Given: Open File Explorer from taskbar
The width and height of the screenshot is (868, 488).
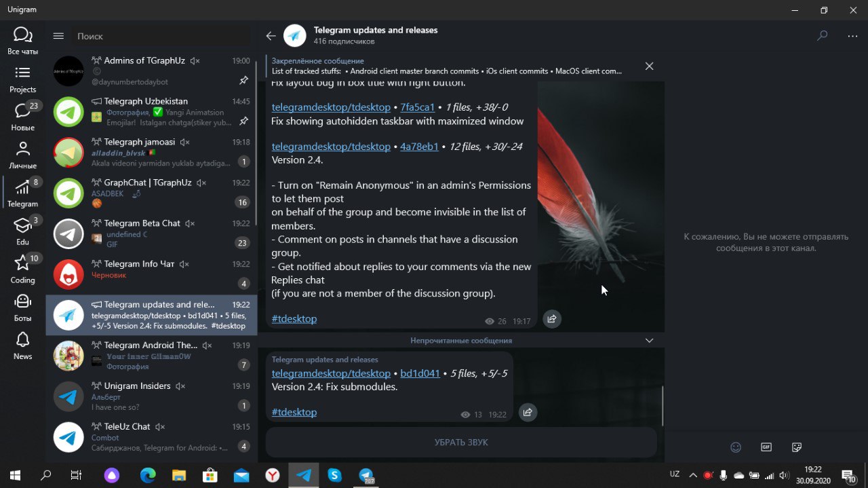Looking at the screenshot, I should [178, 475].
